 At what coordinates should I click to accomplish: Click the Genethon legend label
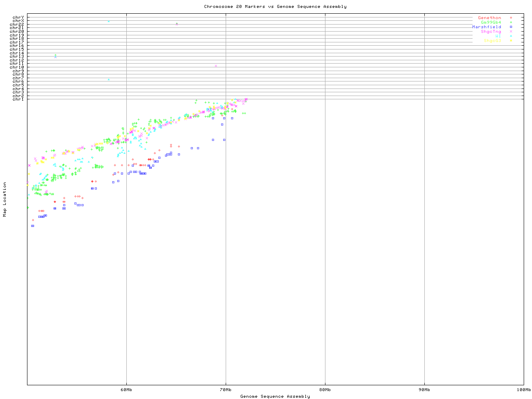point(490,18)
